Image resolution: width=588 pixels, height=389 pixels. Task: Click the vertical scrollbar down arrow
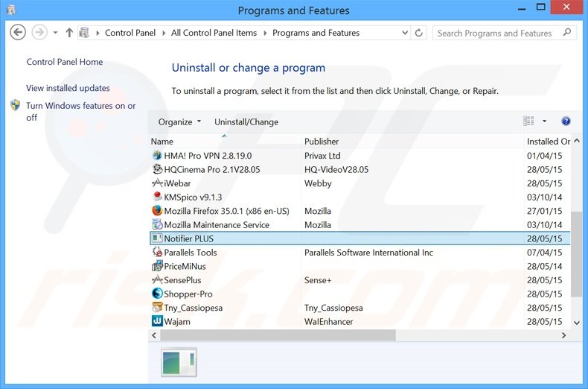(x=577, y=323)
